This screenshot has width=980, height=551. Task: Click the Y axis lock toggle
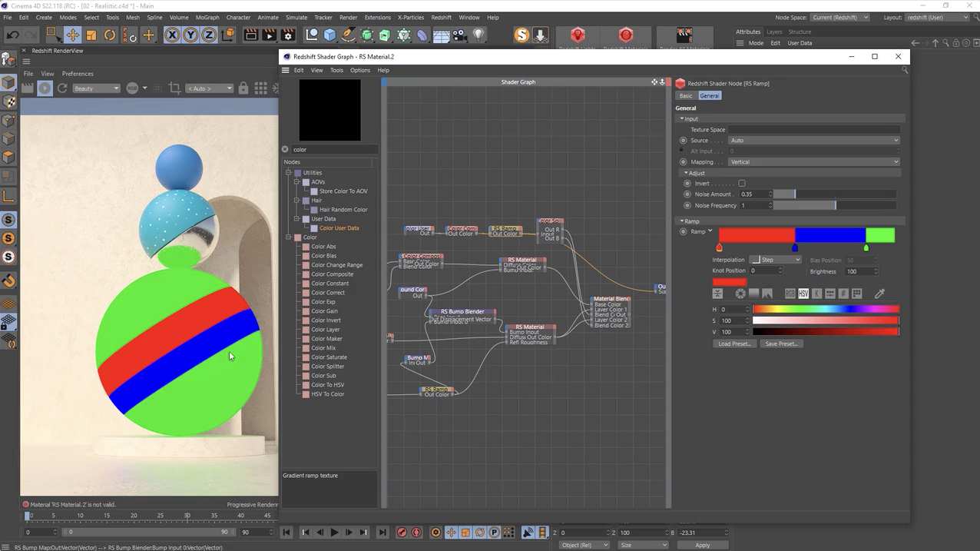point(190,35)
